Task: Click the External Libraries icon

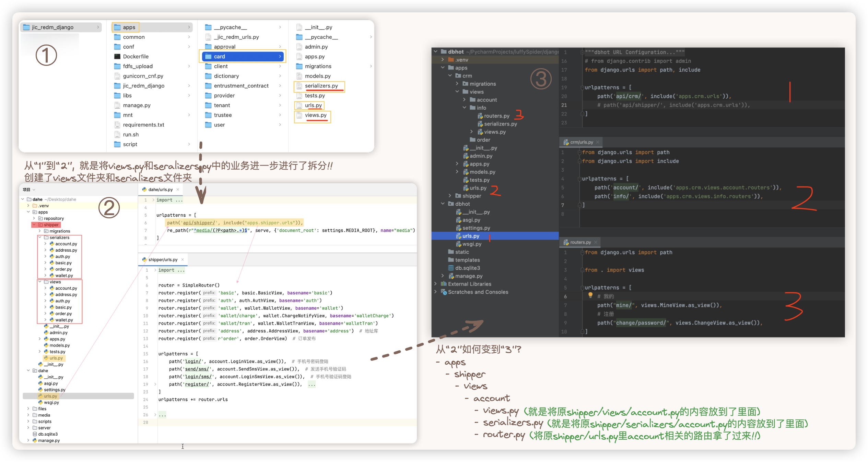Action: tap(444, 284)
